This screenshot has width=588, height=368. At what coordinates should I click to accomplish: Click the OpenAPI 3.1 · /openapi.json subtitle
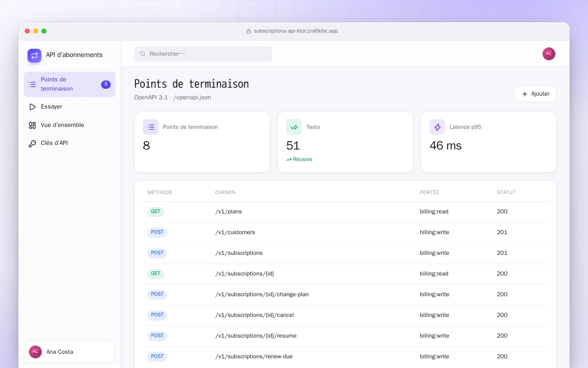coord(173,98)
